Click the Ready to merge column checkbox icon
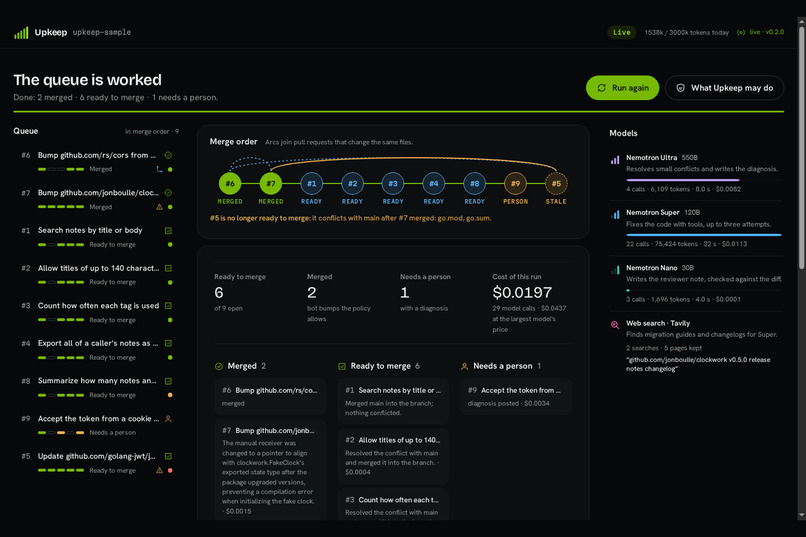The image size is (806, 537). 342,366
